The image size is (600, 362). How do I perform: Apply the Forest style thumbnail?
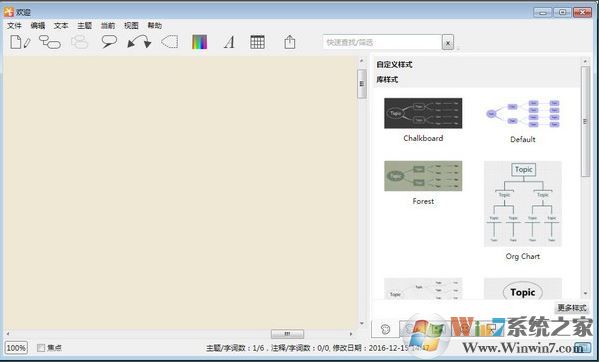click(423, 176)
